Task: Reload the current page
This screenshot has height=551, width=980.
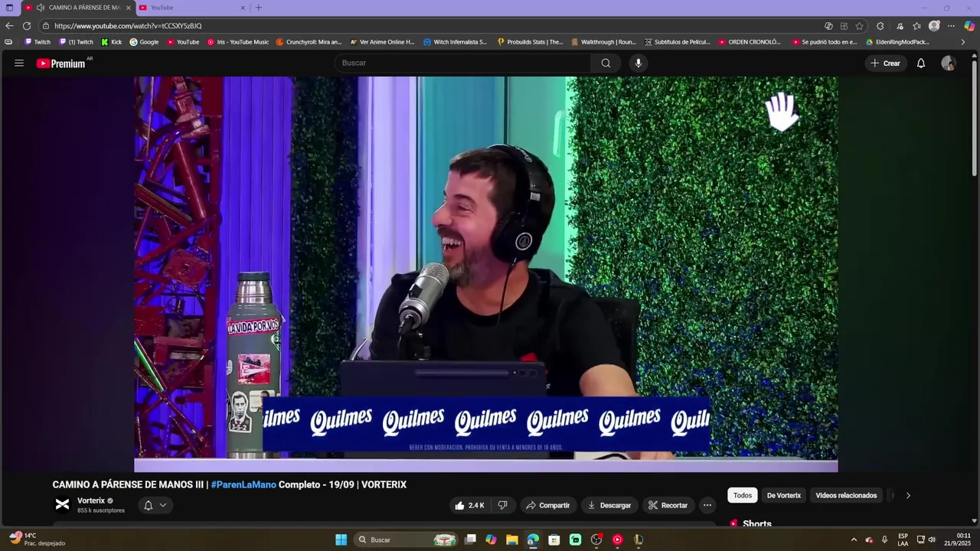Action: point(27,25)
